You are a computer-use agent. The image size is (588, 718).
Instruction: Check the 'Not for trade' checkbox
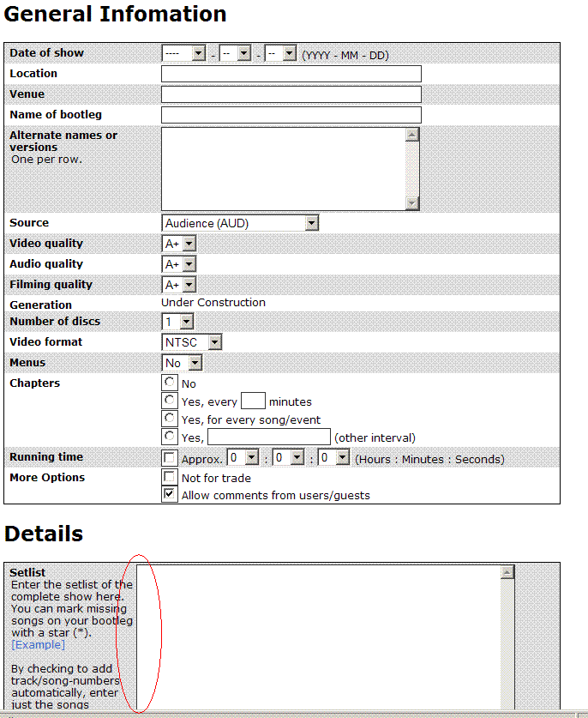(x=170, y=477)
